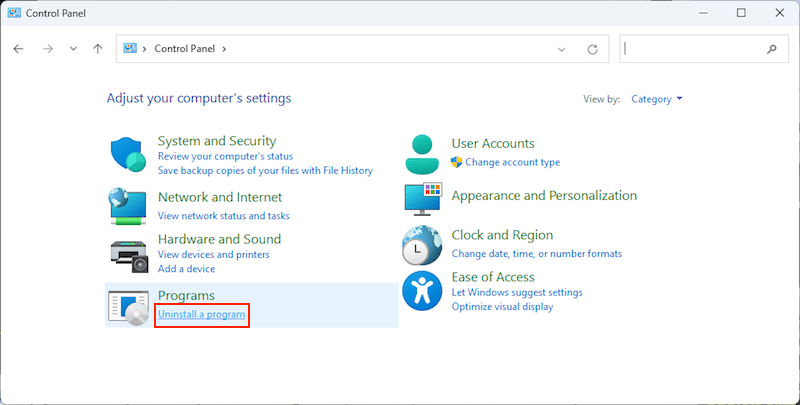This screenshot has height=405, width=800.
Task: Open the Ease of Access icon
Action: [422, 291]
